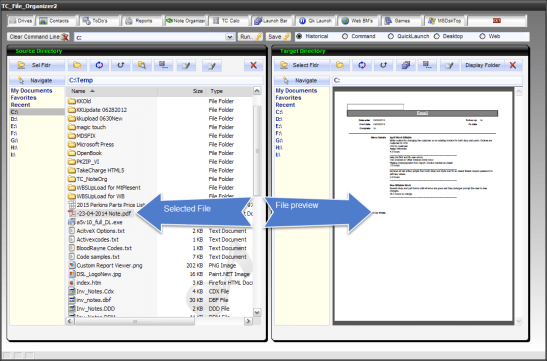Click file list scroll up arrow

click(257, 91)
